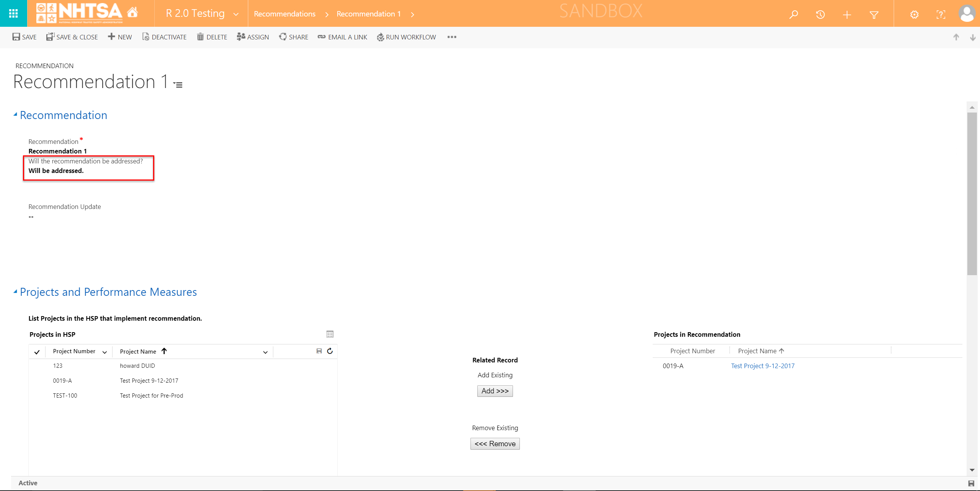Click the plus quick create icon
This screenshot has height=491, width=980.
pyautogui.click(x=847, y=15)
